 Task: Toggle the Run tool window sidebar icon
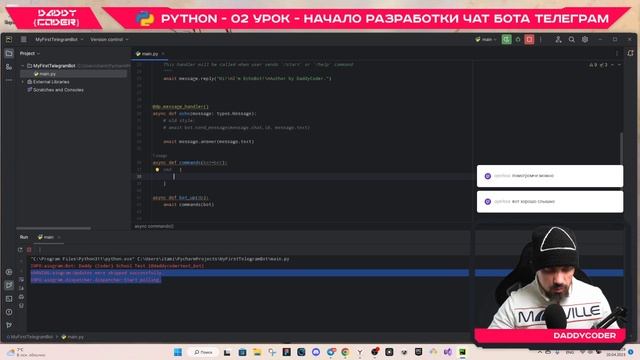9,285
